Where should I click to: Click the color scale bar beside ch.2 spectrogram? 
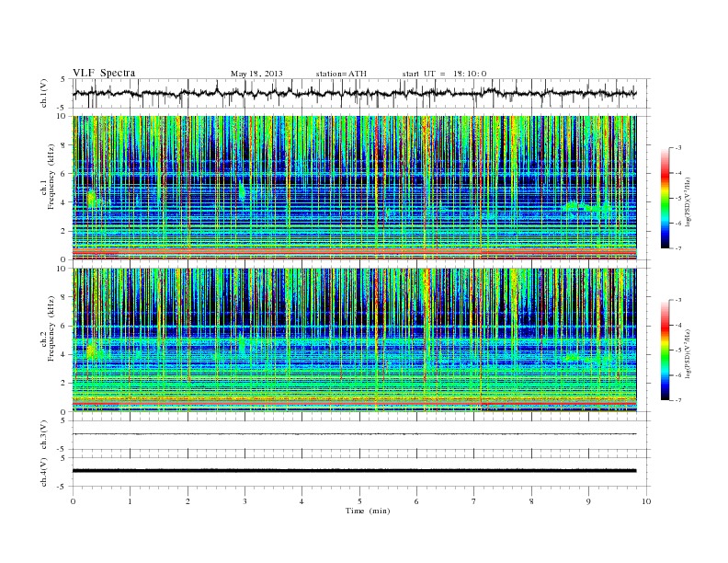pos(665,350)
